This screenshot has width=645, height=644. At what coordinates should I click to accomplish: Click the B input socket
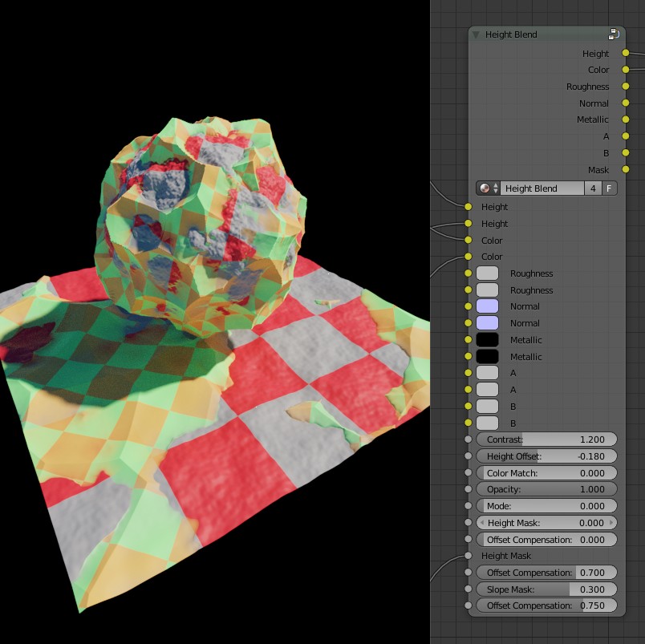pos(469,406)
